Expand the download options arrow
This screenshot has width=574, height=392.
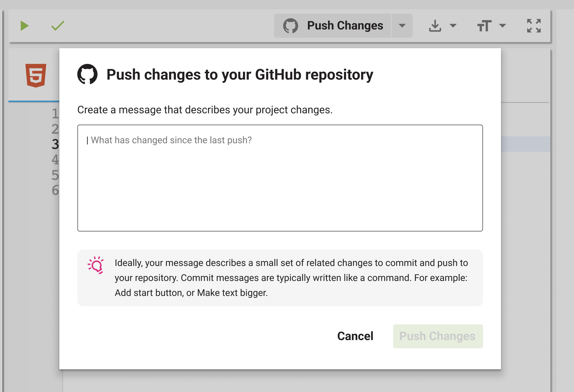point(453,26)
